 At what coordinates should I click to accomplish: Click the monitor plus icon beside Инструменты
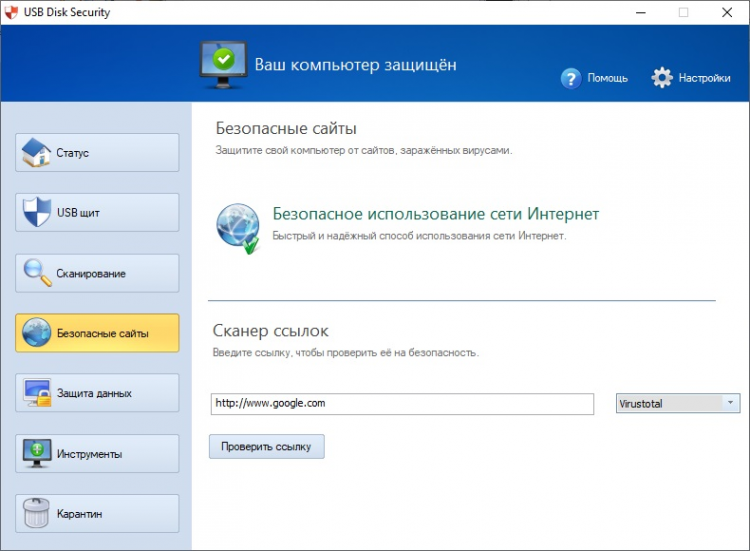(37, 453)
